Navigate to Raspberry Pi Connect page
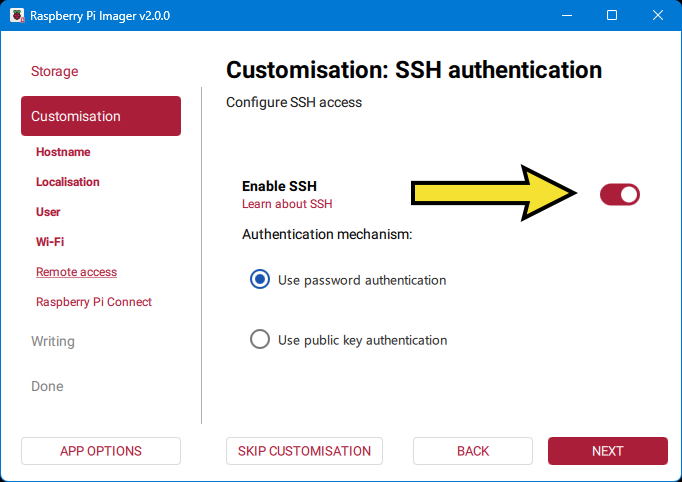The height and width of the screenshot is (482, 682). [x=94, y=302]
